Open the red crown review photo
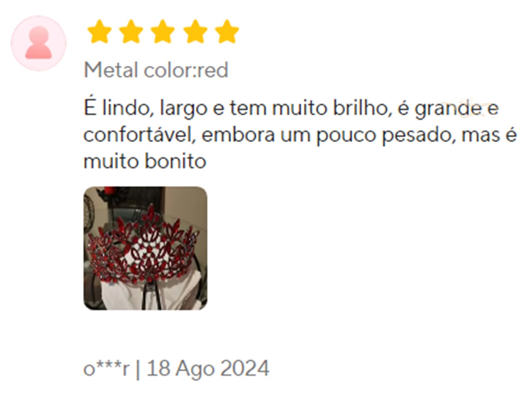 point(145,248)
